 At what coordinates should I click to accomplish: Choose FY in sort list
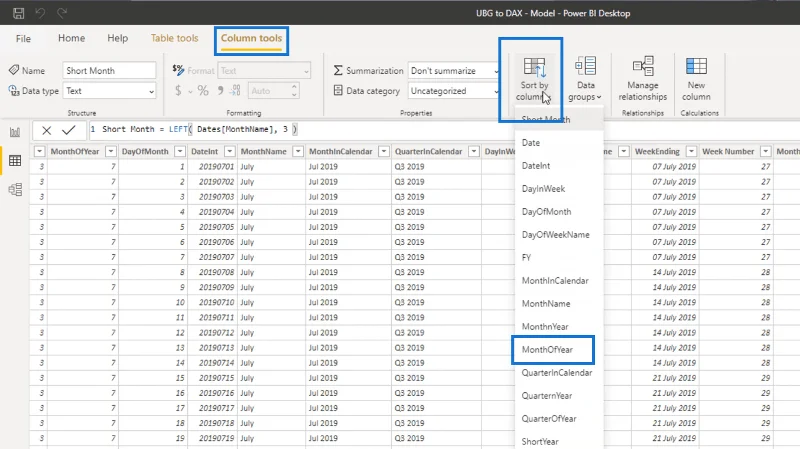point(559,258)
